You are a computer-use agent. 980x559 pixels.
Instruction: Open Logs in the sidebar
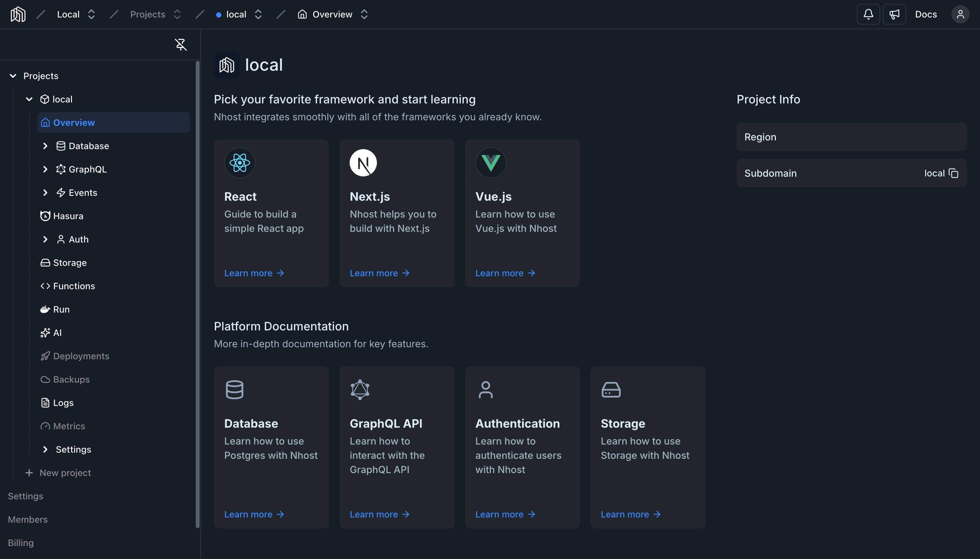113,403
